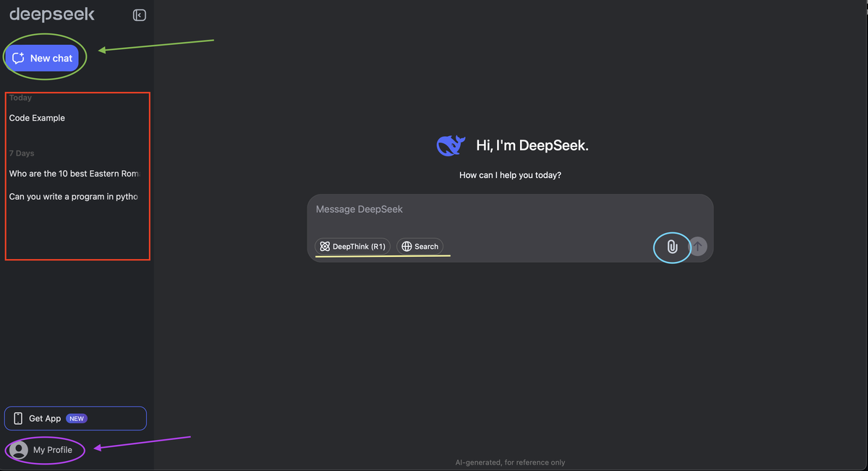Collapse the sidebar with the panel icon
The height and width of the screenshot is (471, 868).
140,15
